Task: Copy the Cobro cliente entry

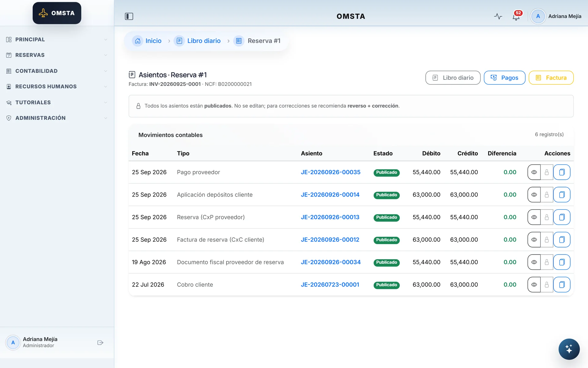Action: 562,285
